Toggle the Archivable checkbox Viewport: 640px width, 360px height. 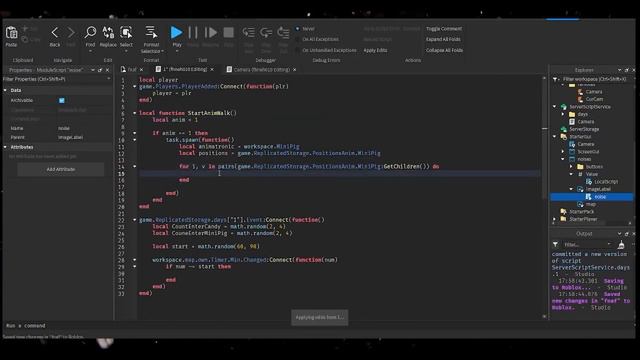point(62,100)
